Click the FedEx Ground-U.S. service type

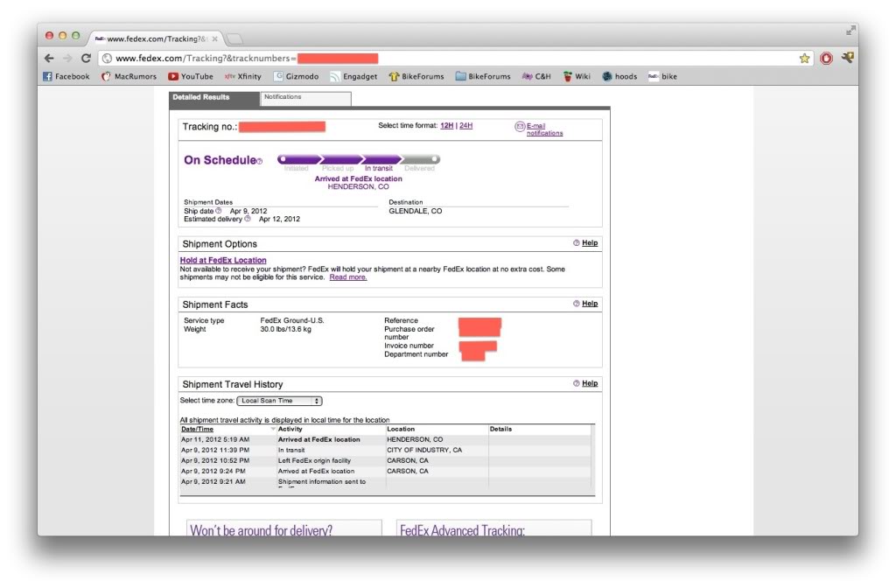(292, 320)
